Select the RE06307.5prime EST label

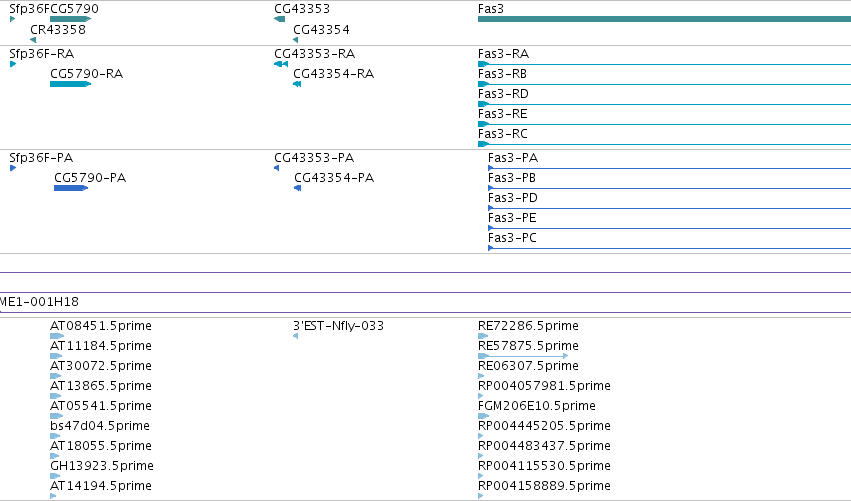(528, 366)
